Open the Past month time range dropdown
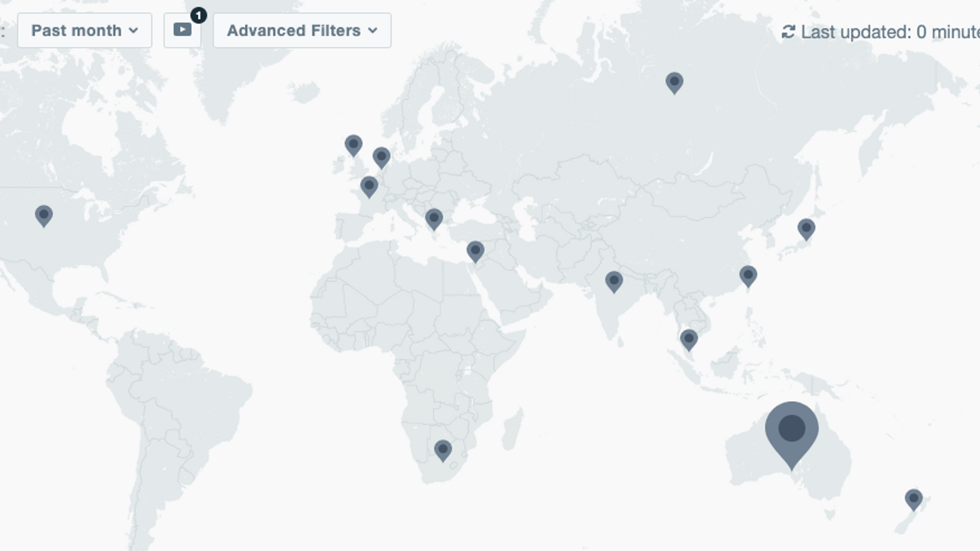Screen dimensions: 980x551 click(x=85, y=31)
